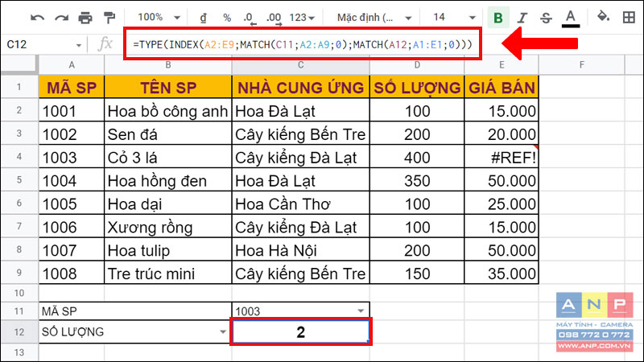
Task: Click inside the formula bar
Action: coord(303,44)
